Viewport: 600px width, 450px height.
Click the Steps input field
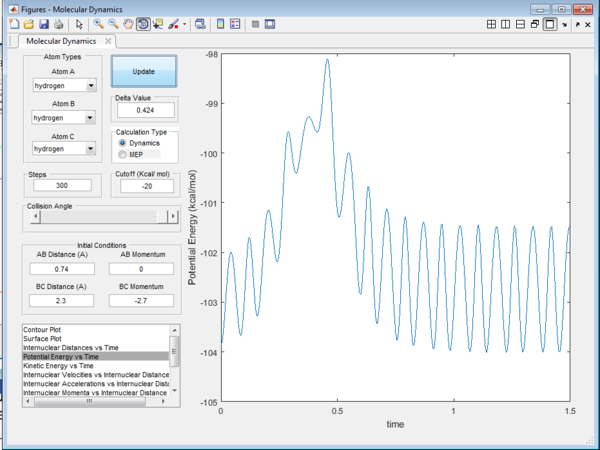62,186
